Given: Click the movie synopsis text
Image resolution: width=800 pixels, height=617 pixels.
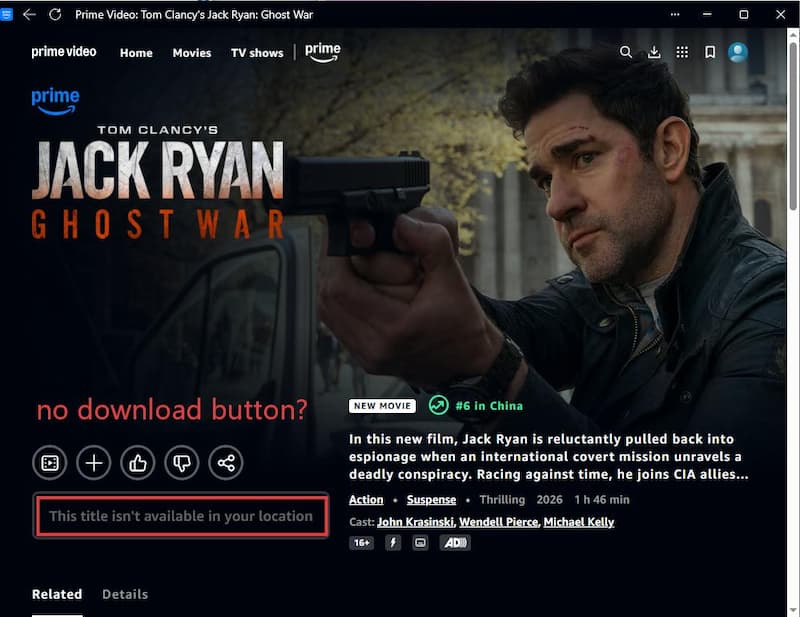Looking at the screenshot, I should click(548, 457).
